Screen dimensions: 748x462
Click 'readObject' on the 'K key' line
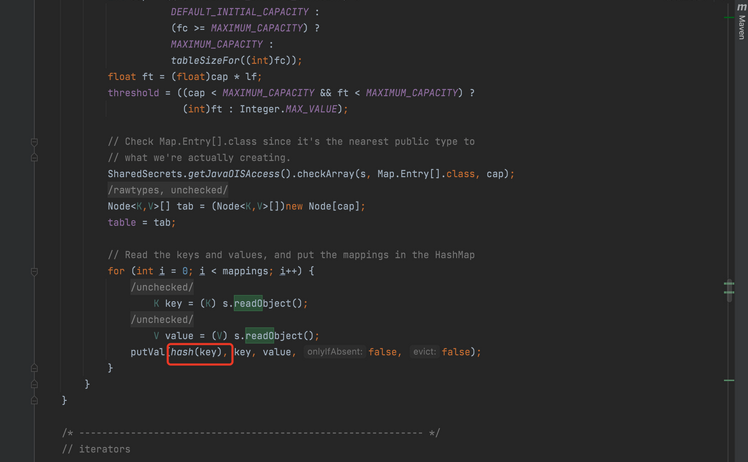pos(262,304)
